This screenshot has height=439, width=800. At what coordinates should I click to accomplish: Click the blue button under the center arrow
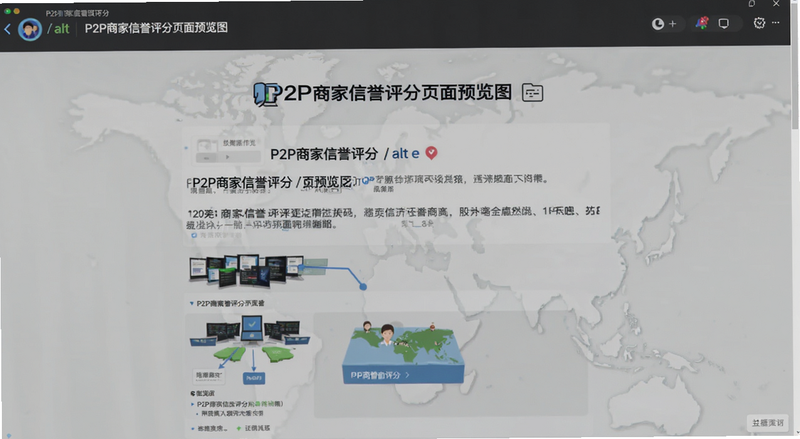(x=254, y=378)
